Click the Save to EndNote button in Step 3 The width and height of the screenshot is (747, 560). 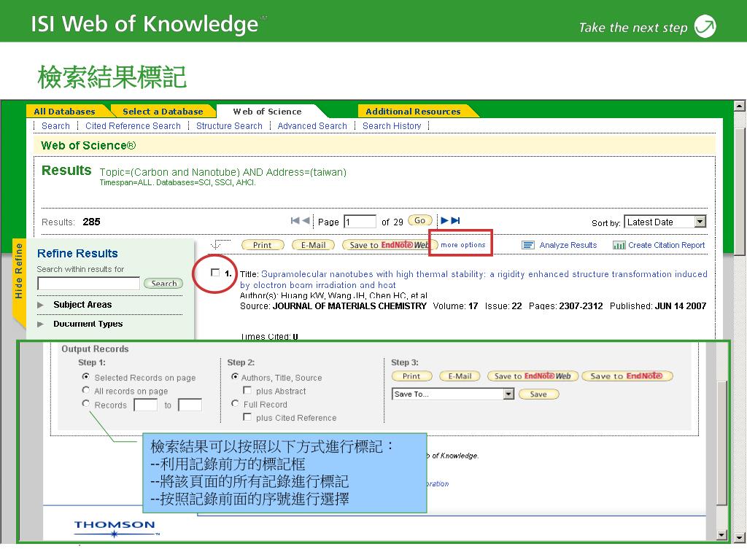click(627, 376)
